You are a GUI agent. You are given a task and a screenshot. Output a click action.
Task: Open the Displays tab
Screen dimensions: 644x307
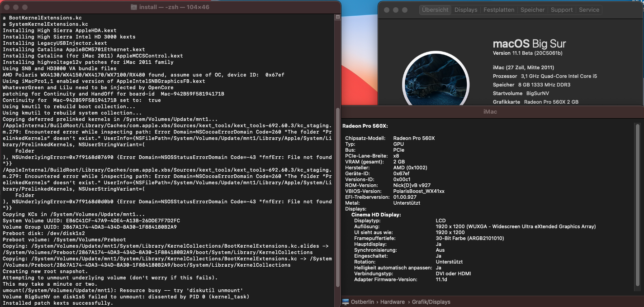[466, 10]
